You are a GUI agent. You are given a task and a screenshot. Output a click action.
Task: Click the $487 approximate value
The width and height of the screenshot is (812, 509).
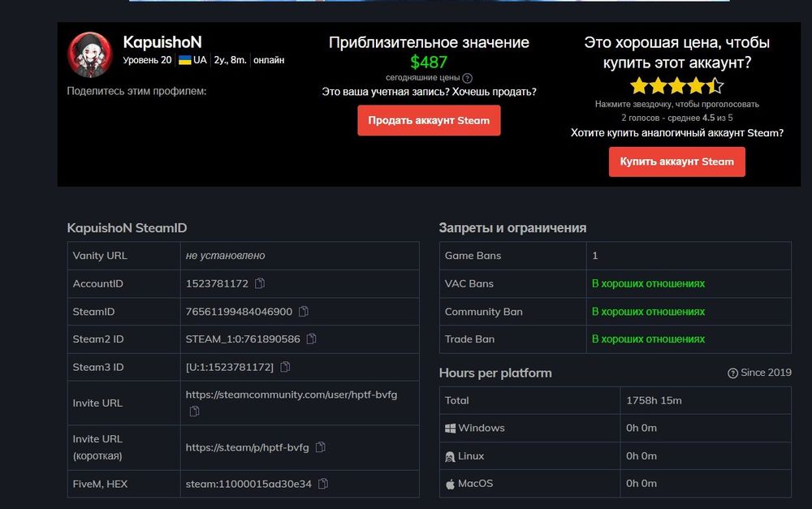point(429,63)
